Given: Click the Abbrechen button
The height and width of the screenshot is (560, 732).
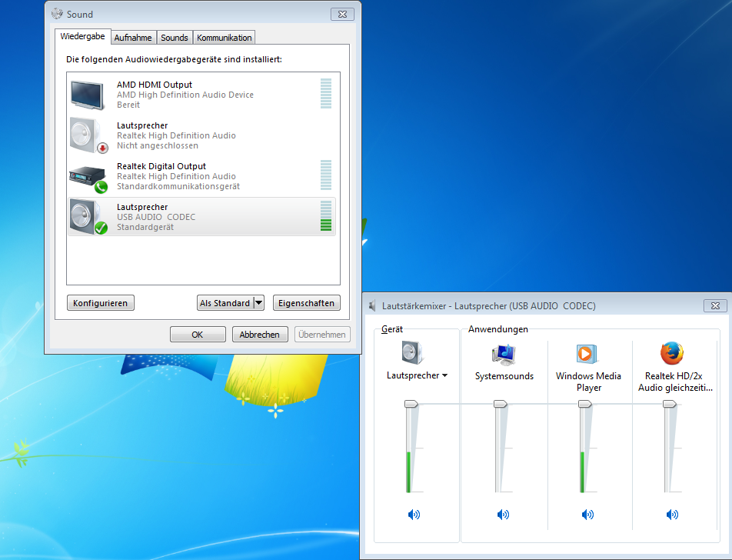Looking at the screenshot, I should pyautogui.click(x=260, y=335).
